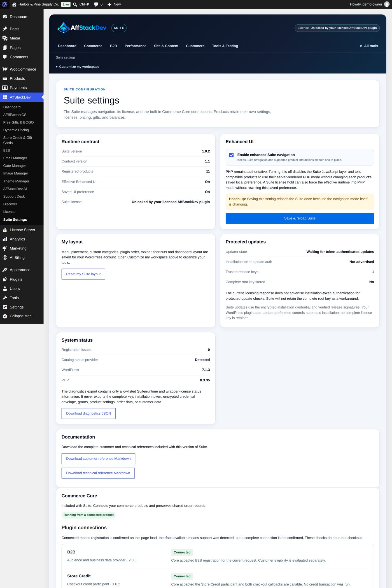Click the Media icon in sidebar
The height and width of the screenshot is (588, 392).
5,38
